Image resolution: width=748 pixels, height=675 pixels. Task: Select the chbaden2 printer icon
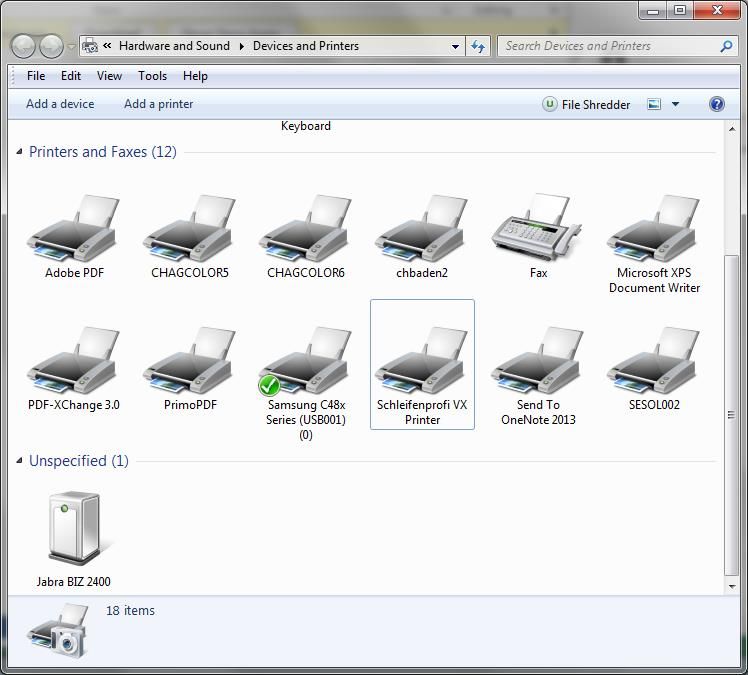pyautogui.click(x=421, y=228)
